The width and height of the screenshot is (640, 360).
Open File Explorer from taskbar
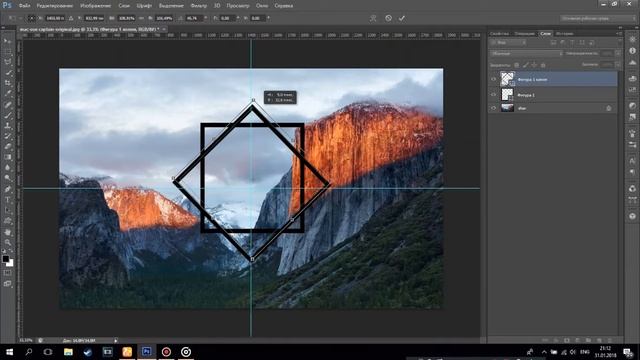pyautogui.click(x=68, y=352)
